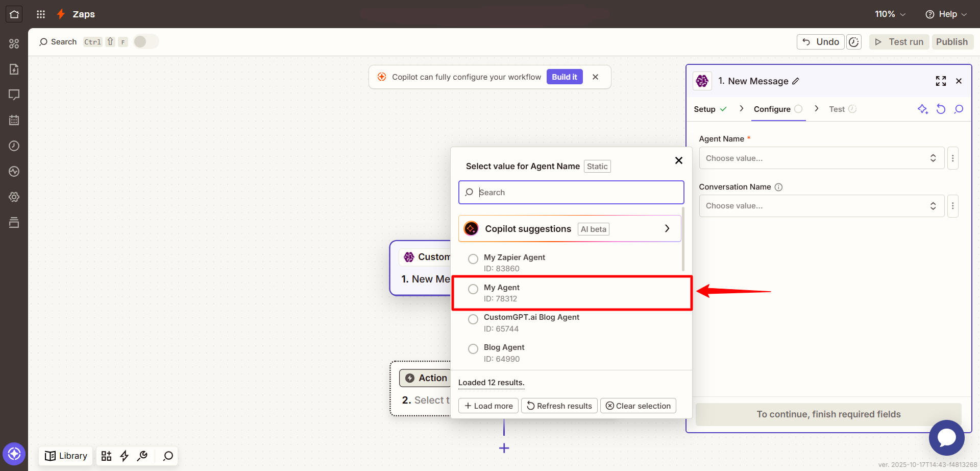Open the Agent Name Choose value dropdown
This screenshot has width=980, height=471.
[x=821, y=158]
